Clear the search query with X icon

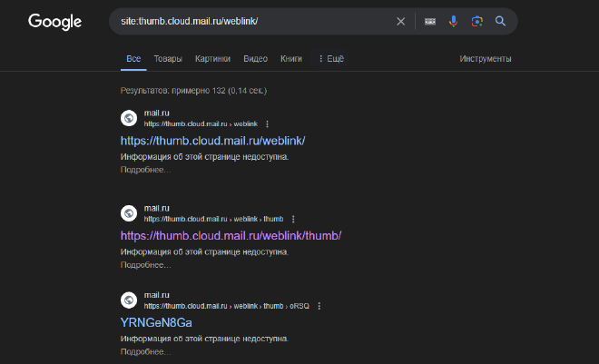pyautogui.click(x=400, y=22)
